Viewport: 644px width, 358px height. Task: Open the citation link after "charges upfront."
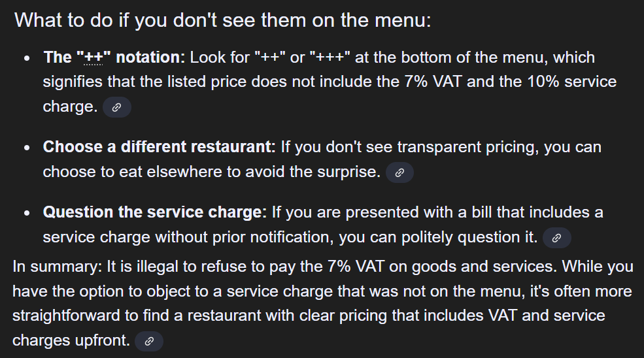(x=149, y=341)
